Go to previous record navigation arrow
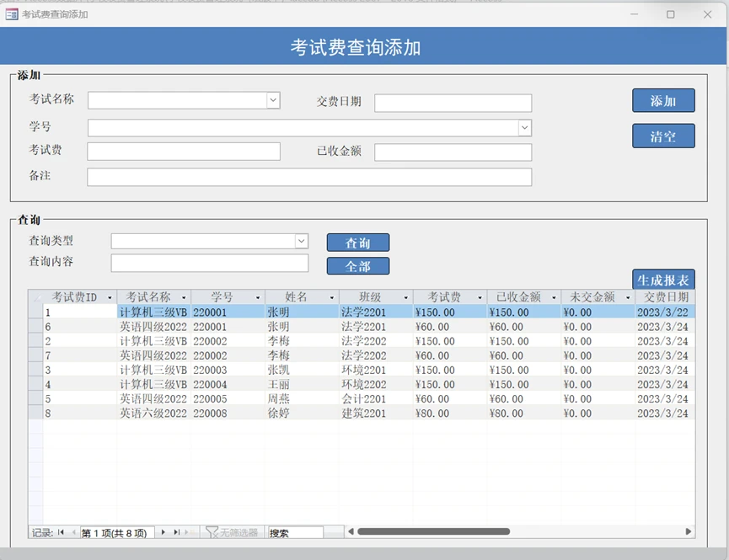Viewport: 729px width, 560px height. pos(73,532)
